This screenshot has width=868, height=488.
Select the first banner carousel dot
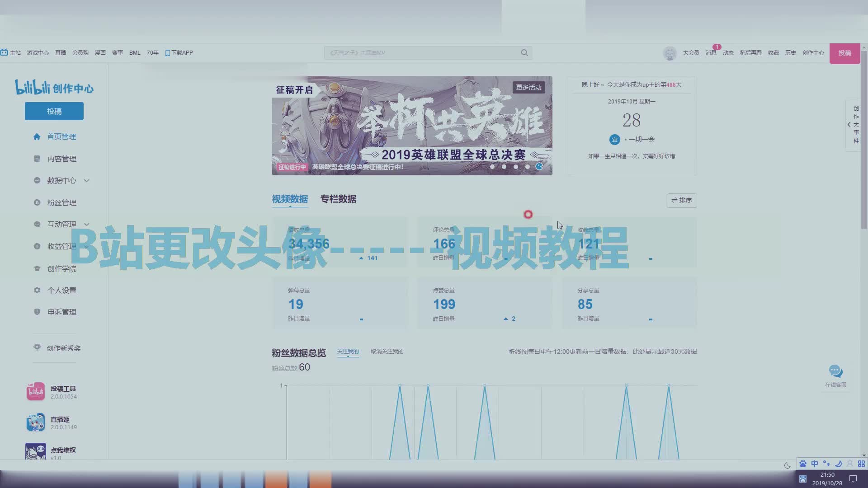tap(492, 167)
